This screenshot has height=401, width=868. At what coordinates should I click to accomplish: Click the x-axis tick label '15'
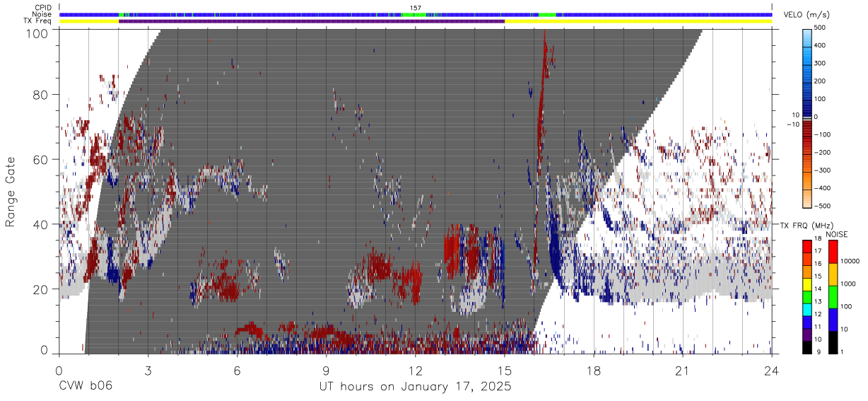point(505,371)
